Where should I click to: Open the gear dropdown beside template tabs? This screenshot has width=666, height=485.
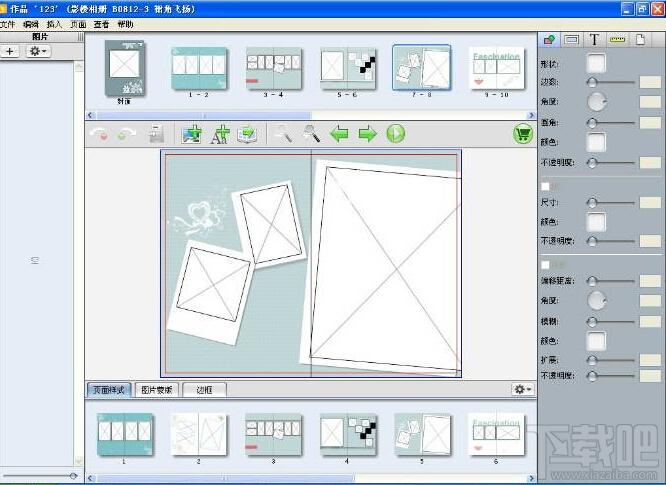click(x=522, y=389)
